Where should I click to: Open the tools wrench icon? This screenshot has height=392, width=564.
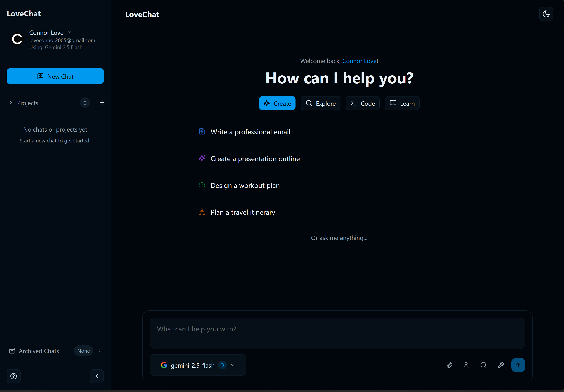click(x=501, y=365)
